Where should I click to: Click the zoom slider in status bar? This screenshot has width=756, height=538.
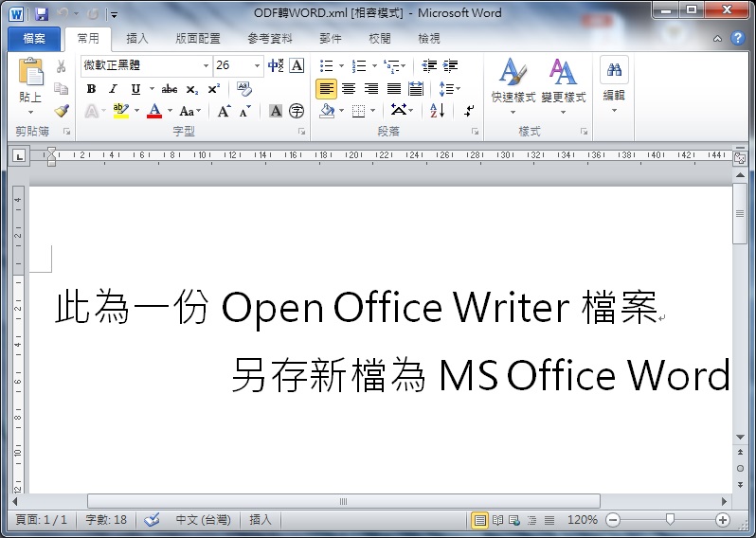[670, 520]
